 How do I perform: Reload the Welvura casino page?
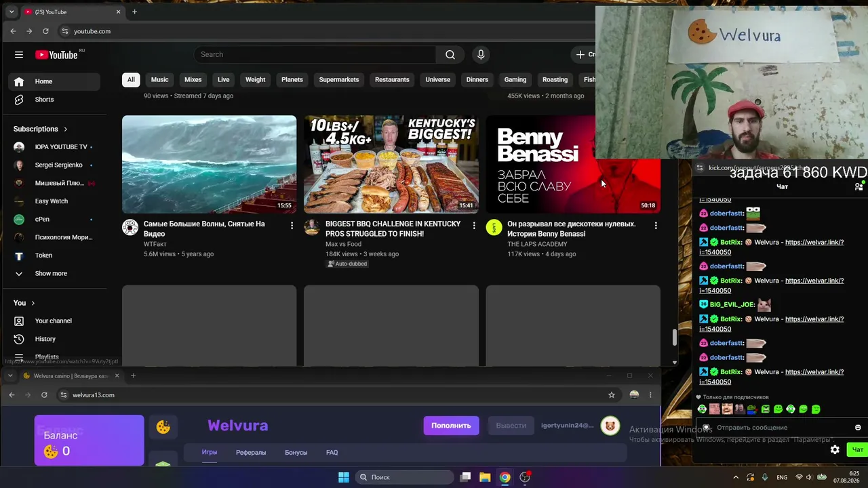coord(44,395)
